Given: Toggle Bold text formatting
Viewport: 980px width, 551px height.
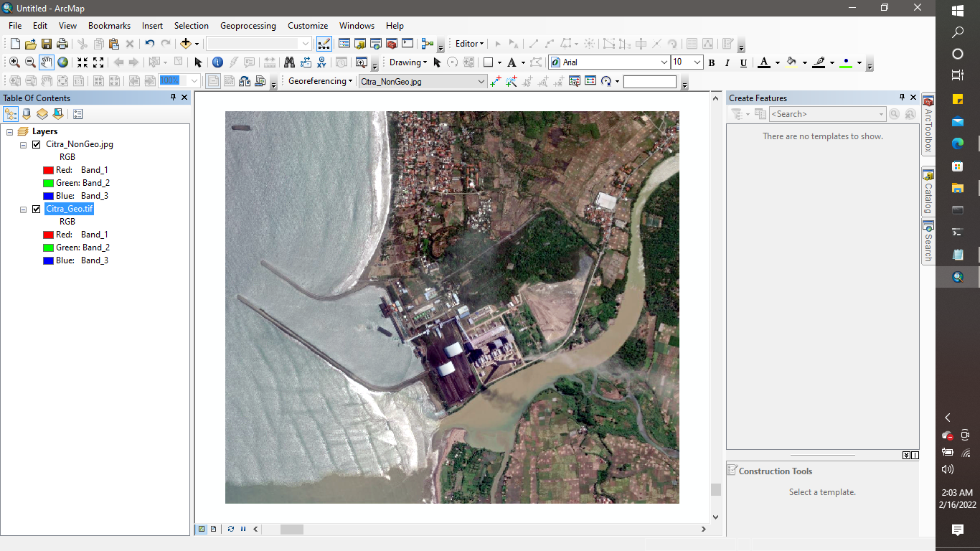Looking at the screenshot, I should (x=712, y=62).
